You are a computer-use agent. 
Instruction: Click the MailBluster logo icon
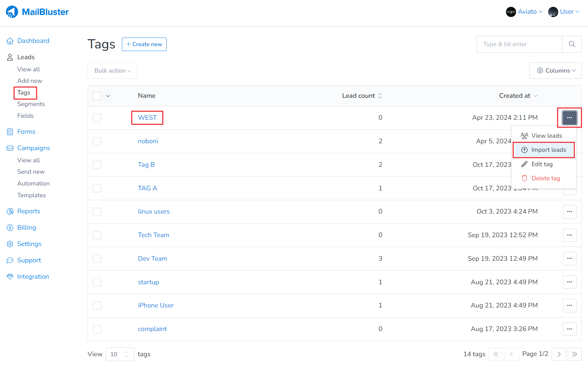pyautogui.click(x=12, y=12)
